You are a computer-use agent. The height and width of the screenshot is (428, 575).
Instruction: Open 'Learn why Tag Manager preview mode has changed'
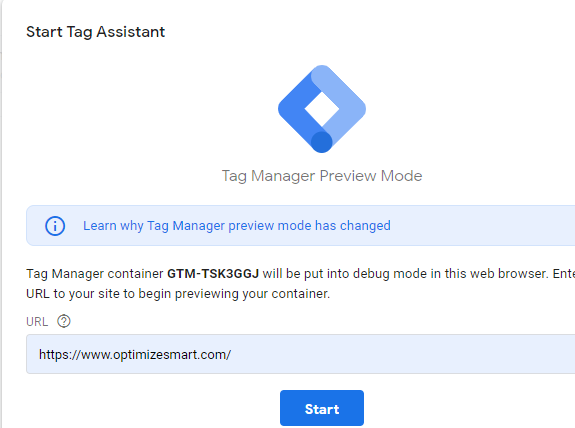coord(237,226)
